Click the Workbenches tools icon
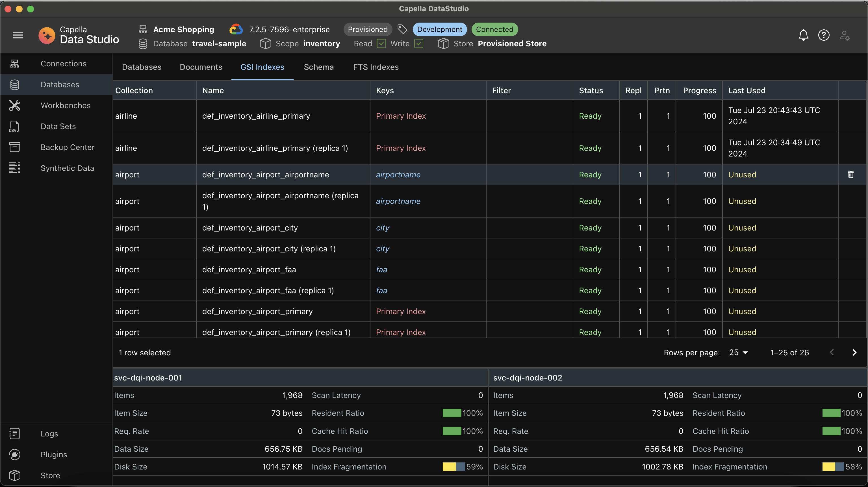Screen dimensions: 868x487 (14, 105)
